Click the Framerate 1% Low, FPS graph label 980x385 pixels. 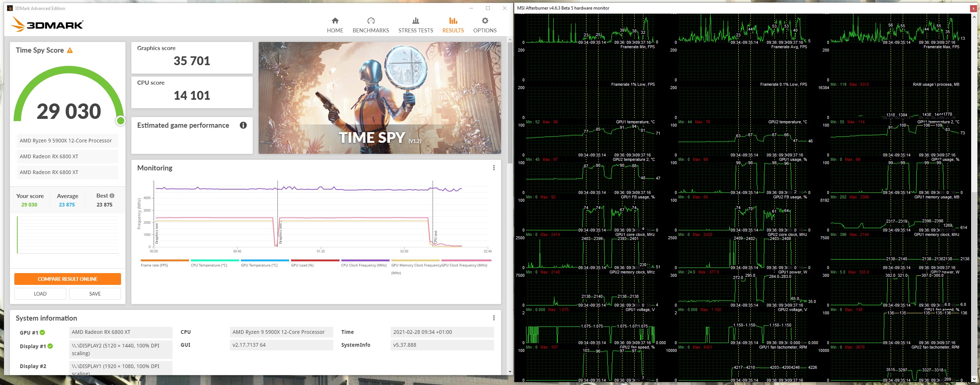click(x=633, y=85)
